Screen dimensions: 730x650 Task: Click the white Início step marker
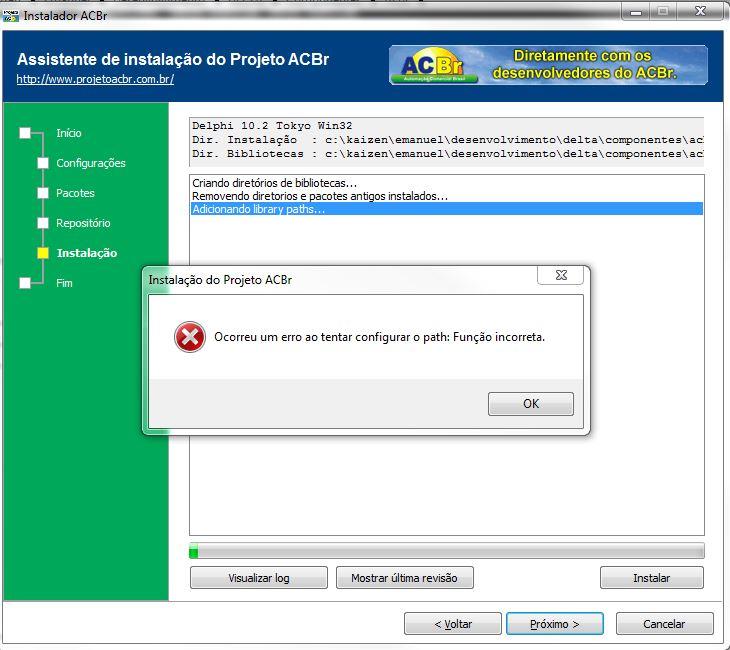pos(25,133)
